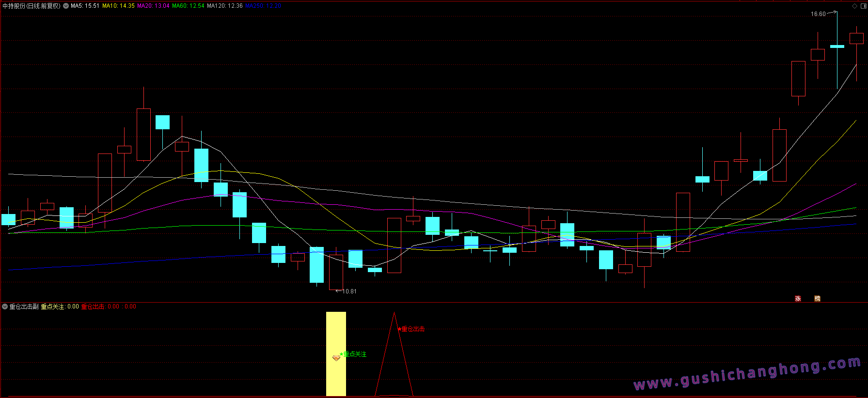This screenshot has width=868, height=398.
Task: Expand the 重仓出击副 indicator dropdown arrow
Action: 5,306
